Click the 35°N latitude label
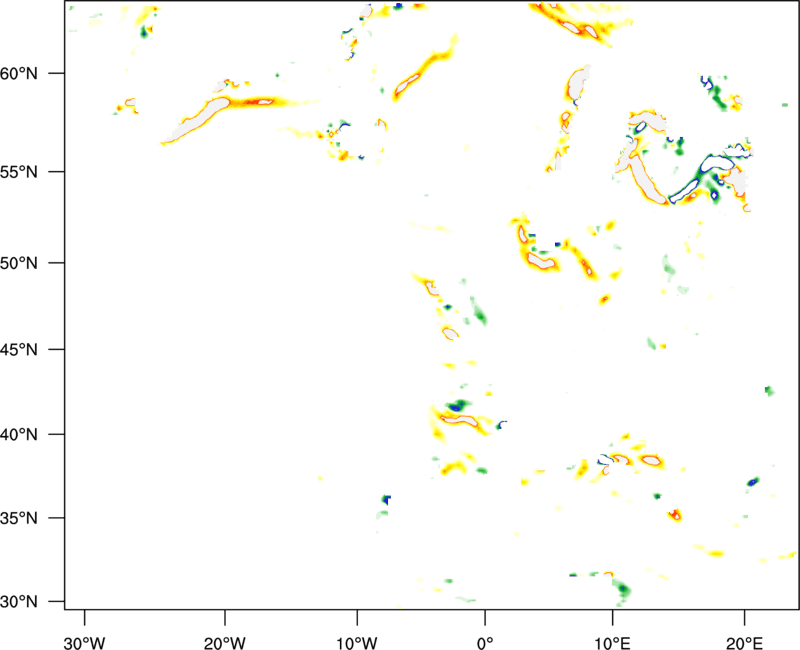The image size is (800, 650). tap(19, 518)
